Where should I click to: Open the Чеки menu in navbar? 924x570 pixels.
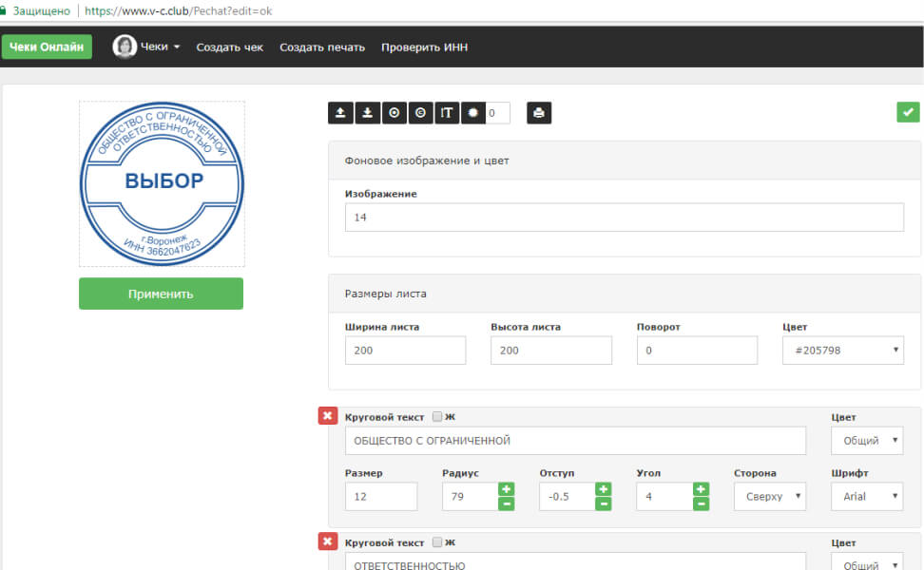[x=146, y=47]
